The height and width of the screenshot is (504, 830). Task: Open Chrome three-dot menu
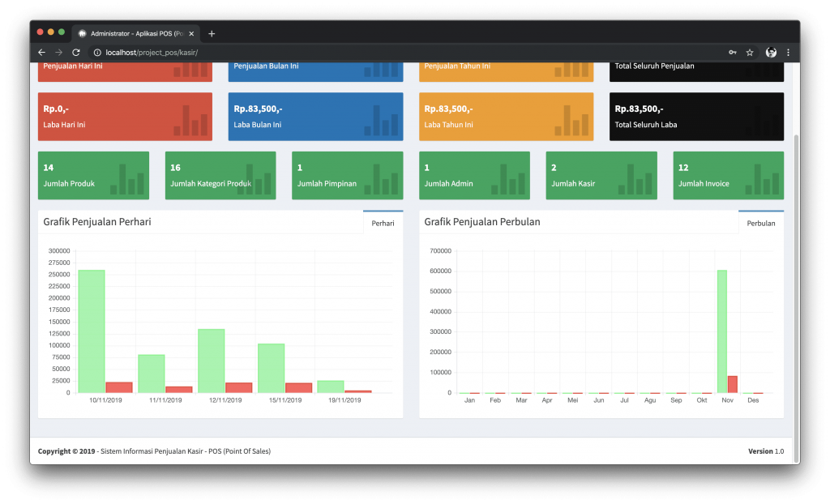788,53
